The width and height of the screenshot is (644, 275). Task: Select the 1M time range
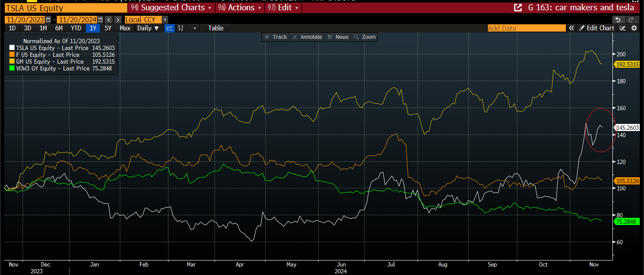(x=43, y=28)
